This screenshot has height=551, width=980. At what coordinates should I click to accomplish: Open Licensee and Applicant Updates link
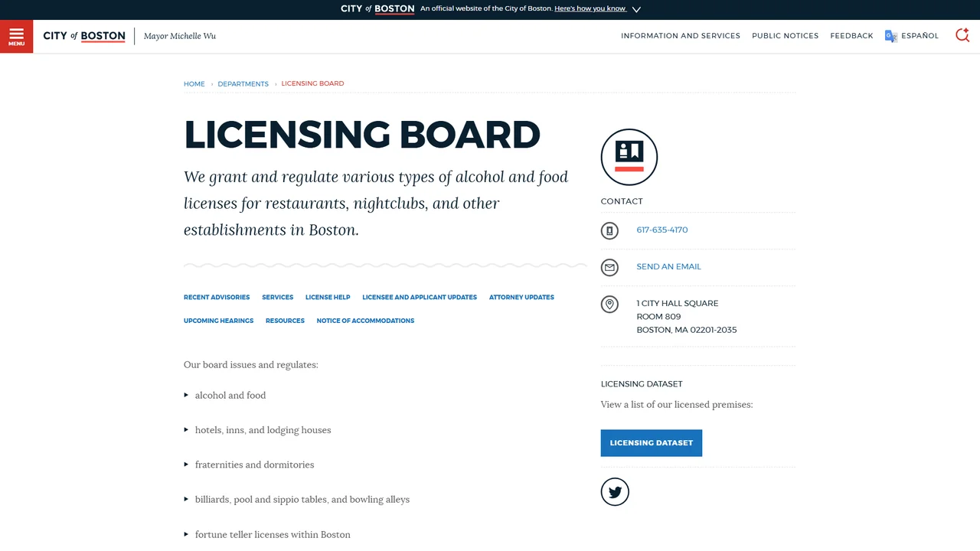[420, 298]
